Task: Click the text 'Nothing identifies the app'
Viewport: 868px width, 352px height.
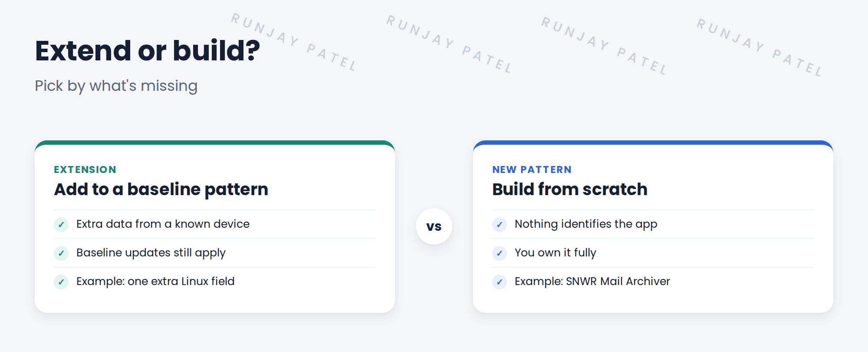Action: (586, 224)
